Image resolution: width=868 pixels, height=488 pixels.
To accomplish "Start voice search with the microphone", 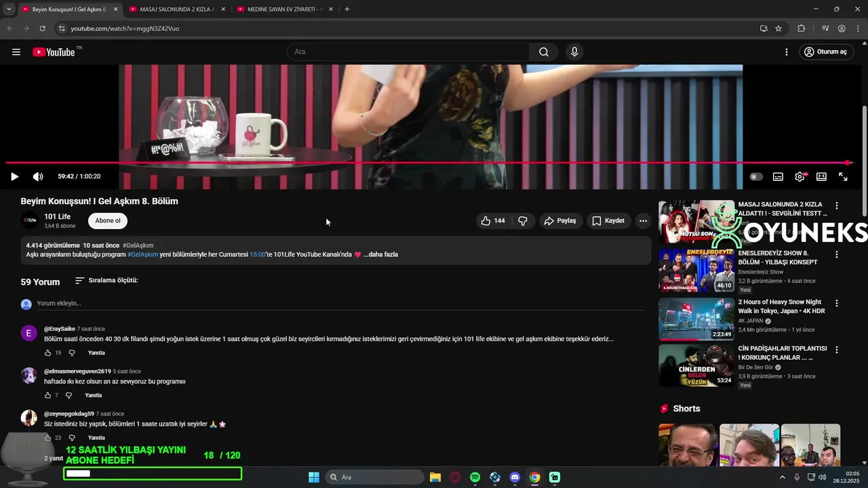I will coord(574,52).
